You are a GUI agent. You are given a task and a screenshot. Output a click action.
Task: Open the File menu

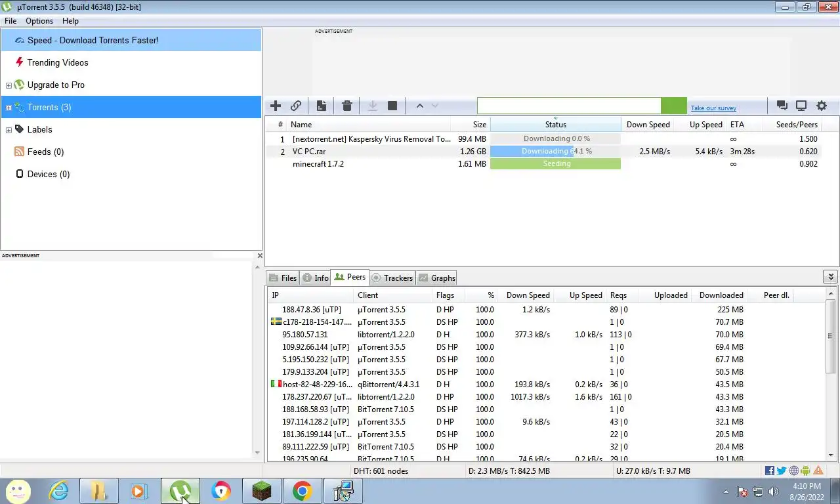click(x=10, y=21)
